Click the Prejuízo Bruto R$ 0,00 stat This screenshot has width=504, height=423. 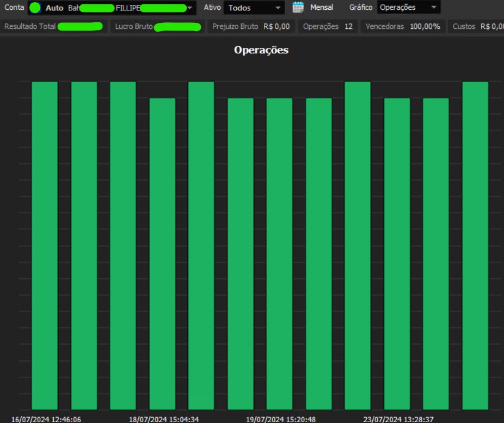pos(251,26)
